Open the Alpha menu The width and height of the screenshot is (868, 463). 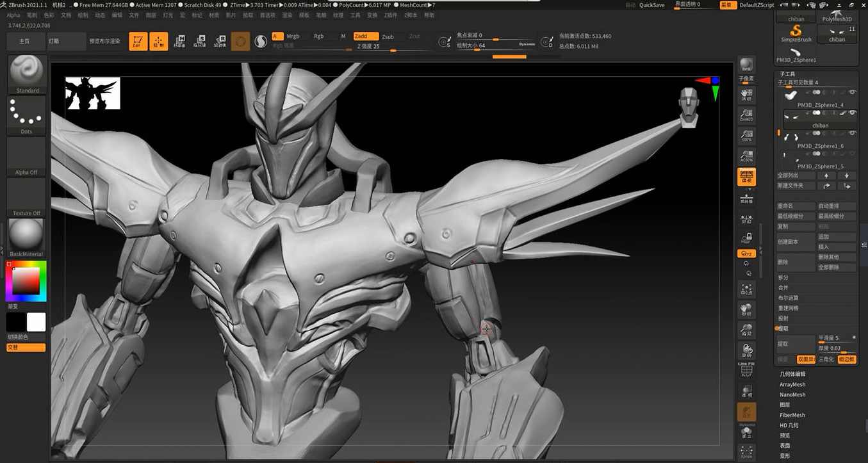[x=12, y=15]
